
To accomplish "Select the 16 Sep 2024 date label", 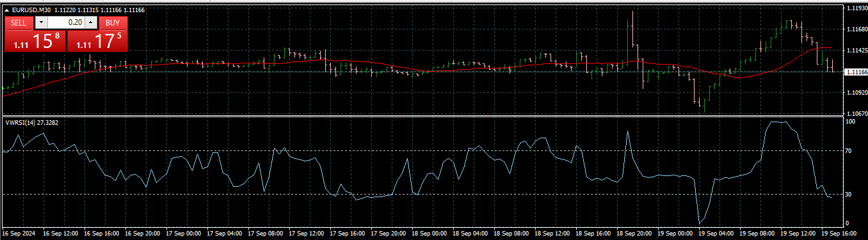I will [x=19, y=234].
